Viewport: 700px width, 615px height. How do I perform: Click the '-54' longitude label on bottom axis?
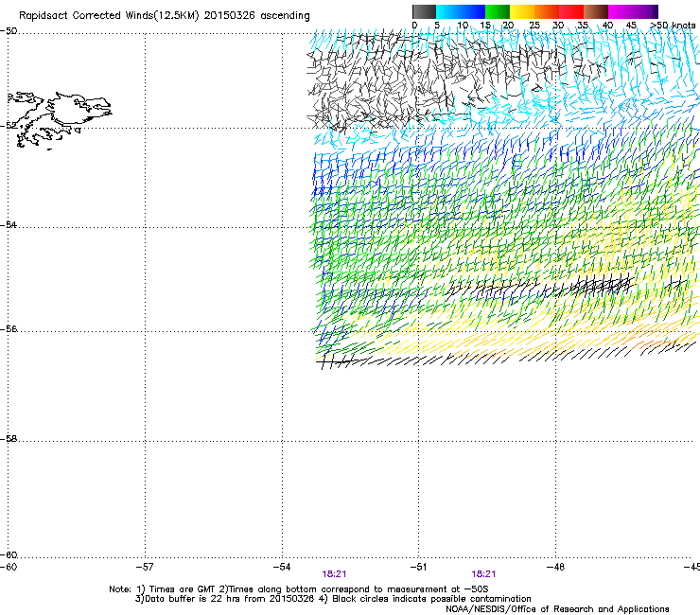(x=282, y=567)
